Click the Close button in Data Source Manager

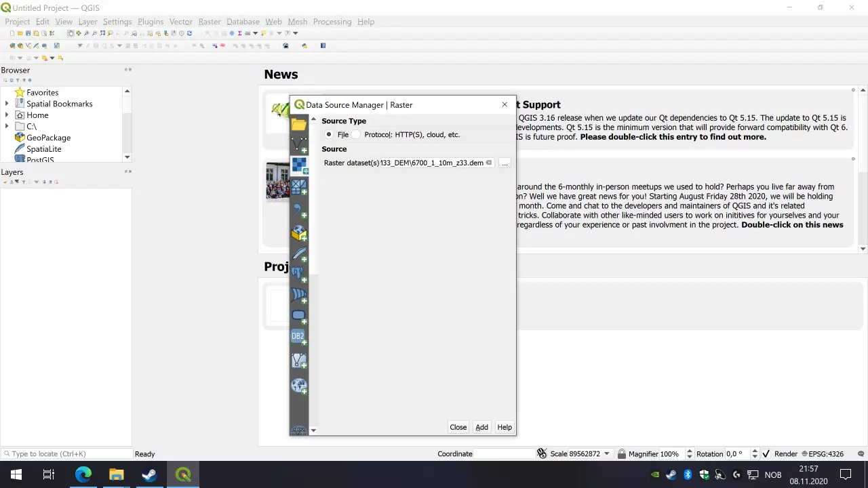pyautogui.click(x=458, y=427)
